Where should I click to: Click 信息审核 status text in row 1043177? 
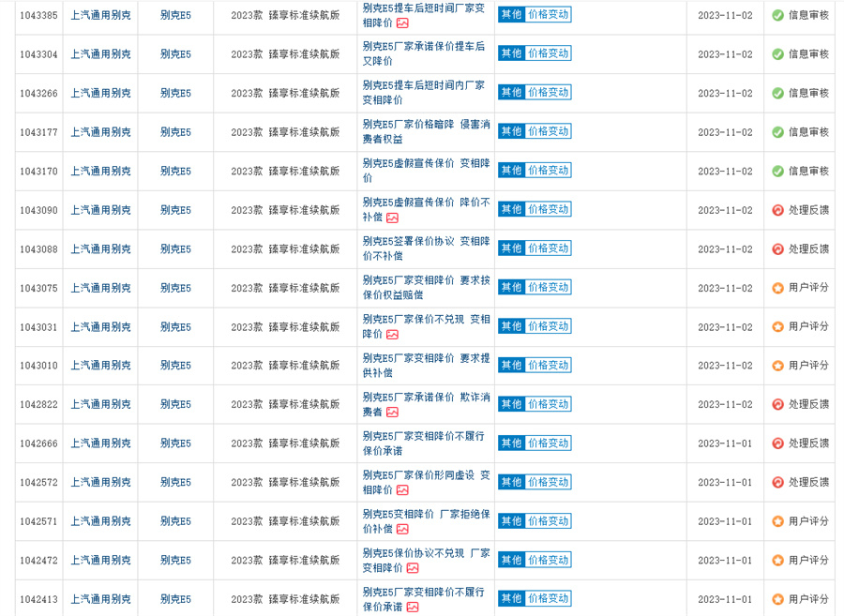click(x=808, y=132)
